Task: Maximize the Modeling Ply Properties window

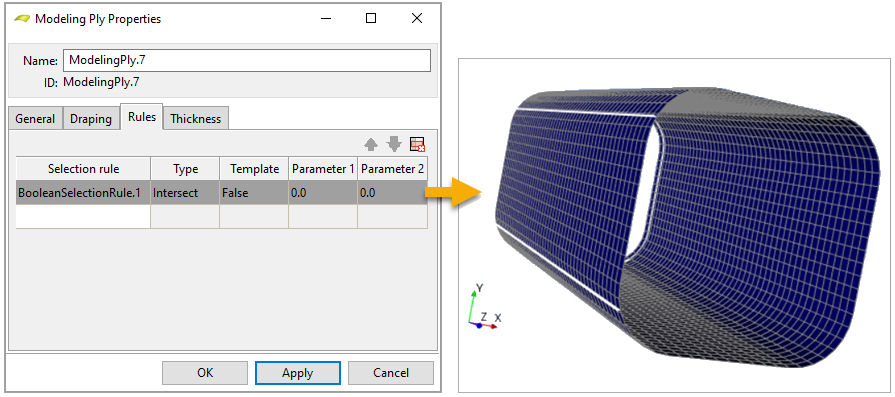Action: [x=371, y=18]
